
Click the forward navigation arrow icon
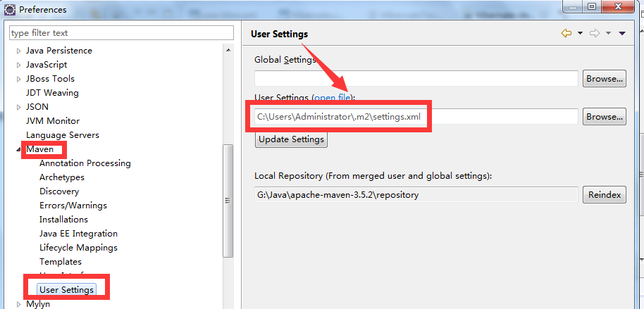click(x=594, y=33)
